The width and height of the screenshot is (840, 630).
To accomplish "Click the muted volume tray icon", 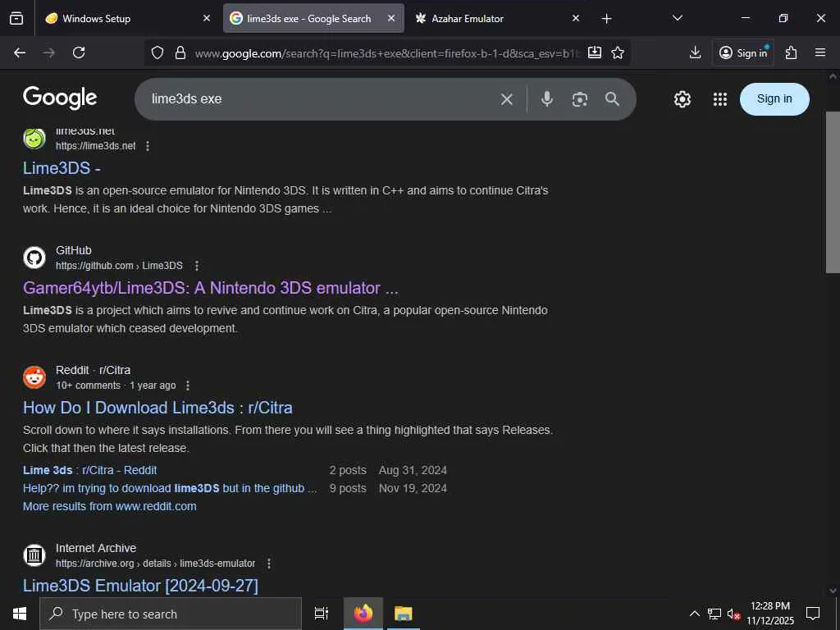I will tap(733, 614).
